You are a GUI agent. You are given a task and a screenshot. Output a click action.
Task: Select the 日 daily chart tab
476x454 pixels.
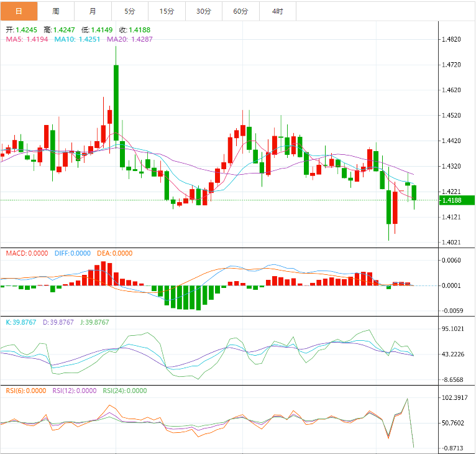coord(19,11)
